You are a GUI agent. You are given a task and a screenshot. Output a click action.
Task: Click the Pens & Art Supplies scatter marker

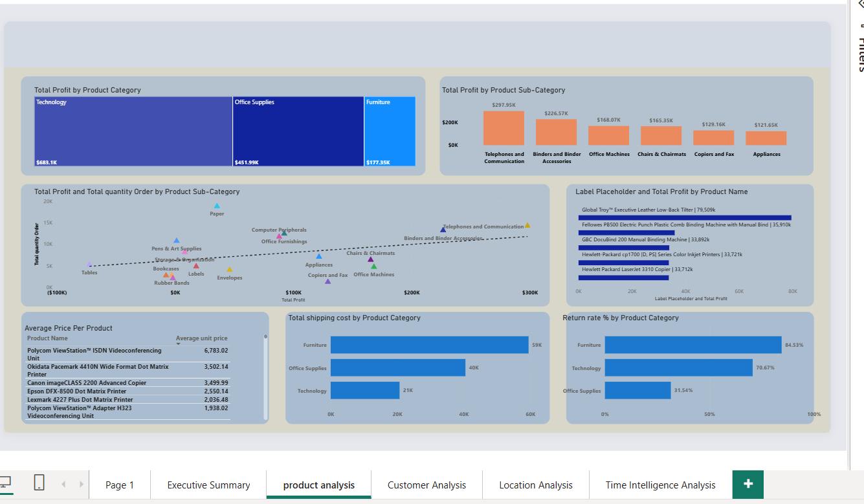coord(177,240)
